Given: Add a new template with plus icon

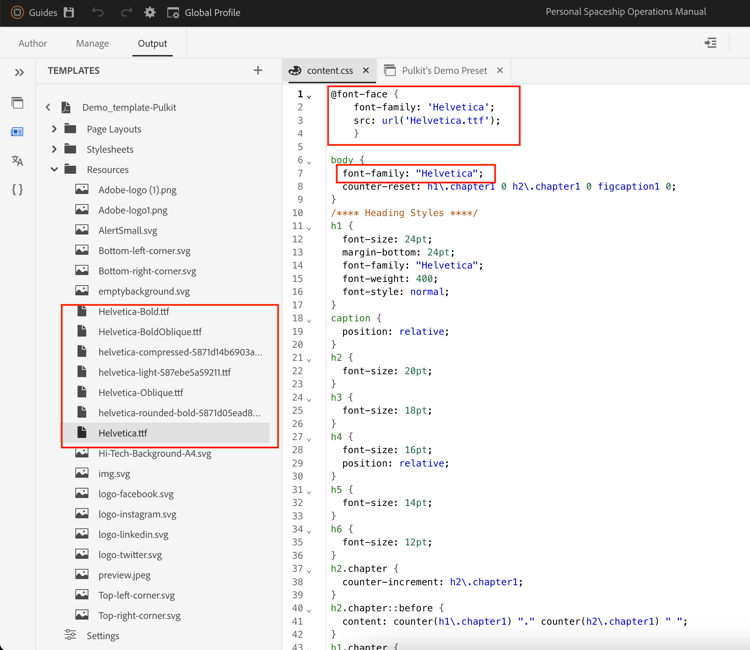Looking at the screenshot, I should [x=258, y=71].
